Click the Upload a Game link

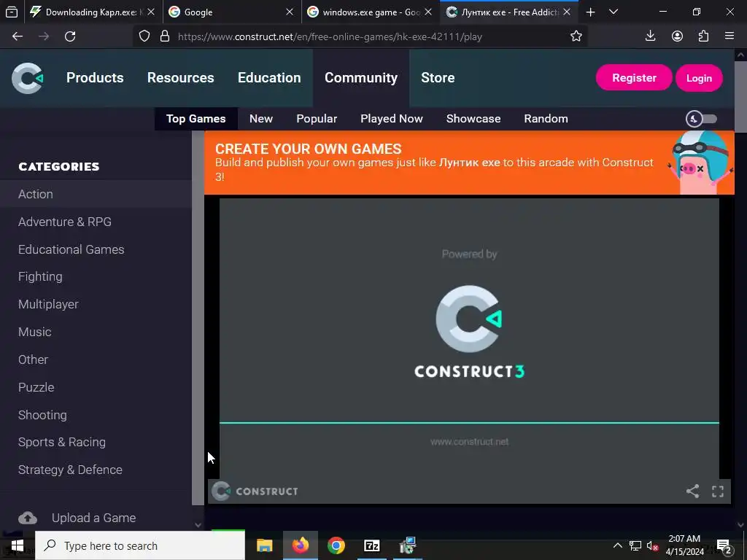pyautogui.click(x=94, y=518)
